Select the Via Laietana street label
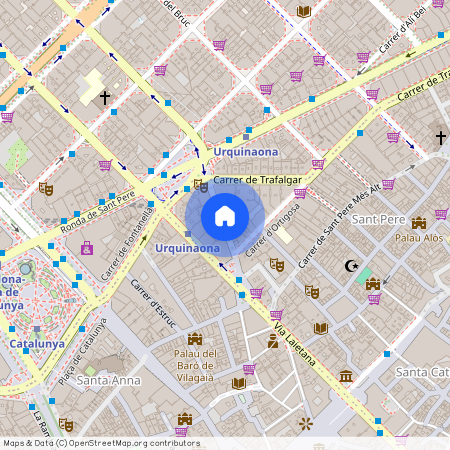 tap(294, 344)
